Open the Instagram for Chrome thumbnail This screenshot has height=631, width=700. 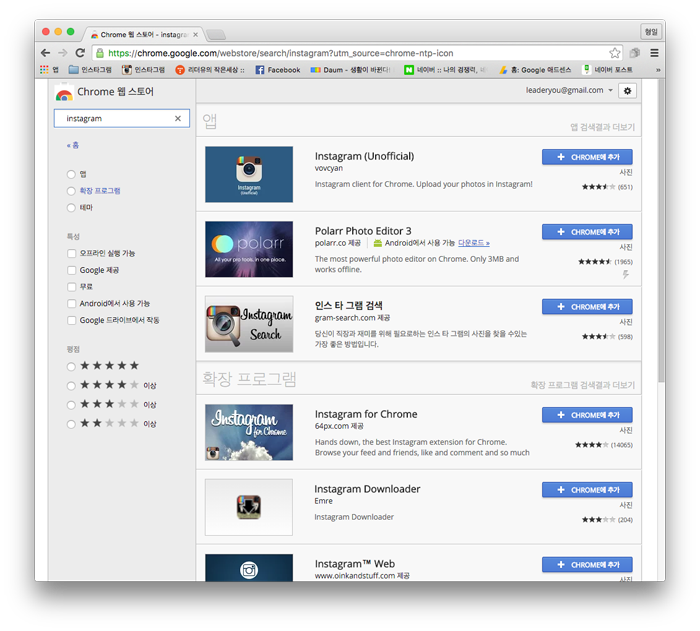(x=249, y=432)
